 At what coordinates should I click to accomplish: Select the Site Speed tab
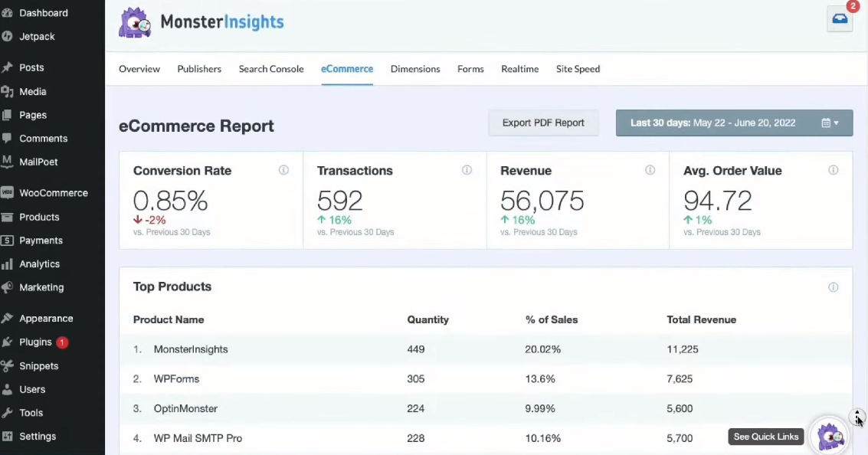(x=578, y=69)
